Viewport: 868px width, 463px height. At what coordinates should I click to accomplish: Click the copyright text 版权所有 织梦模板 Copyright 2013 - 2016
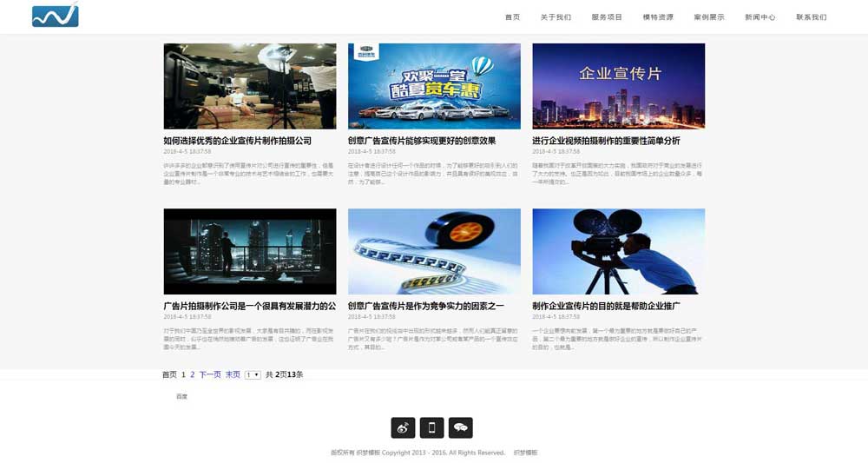coord(389,453)
